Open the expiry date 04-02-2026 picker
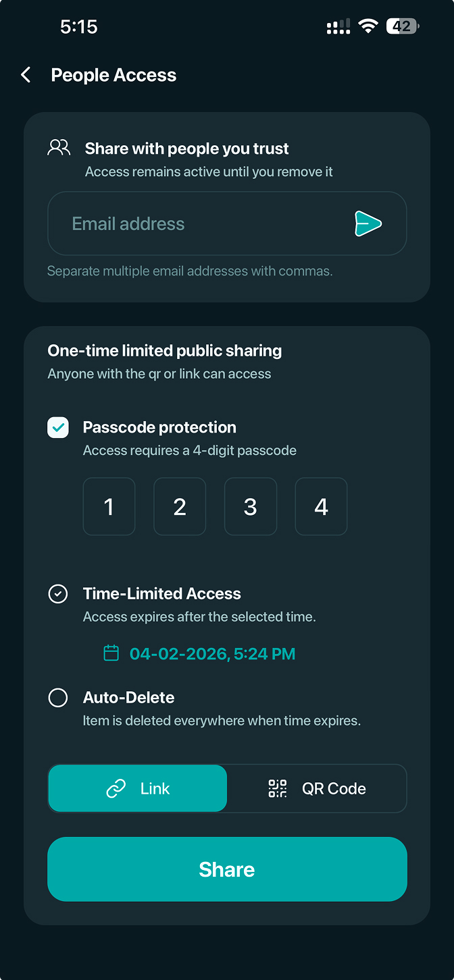Viewport: 454px width, 980px height. pos(212,653)
